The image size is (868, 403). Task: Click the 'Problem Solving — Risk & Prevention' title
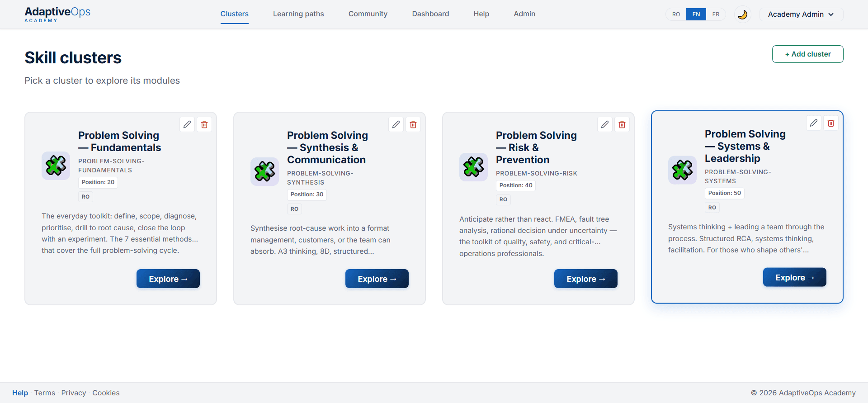pos(536,147)
